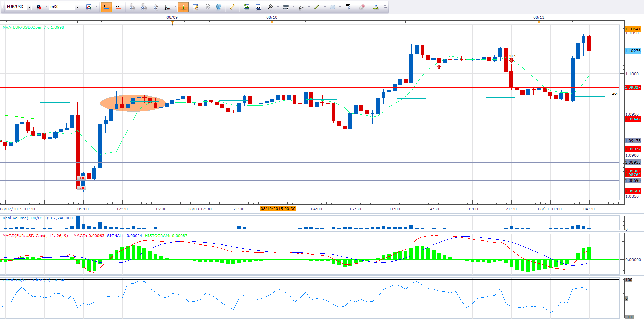This screenshot has height=319, width=644.
Task: Toggle the Ask price display button
Action: 118,7
